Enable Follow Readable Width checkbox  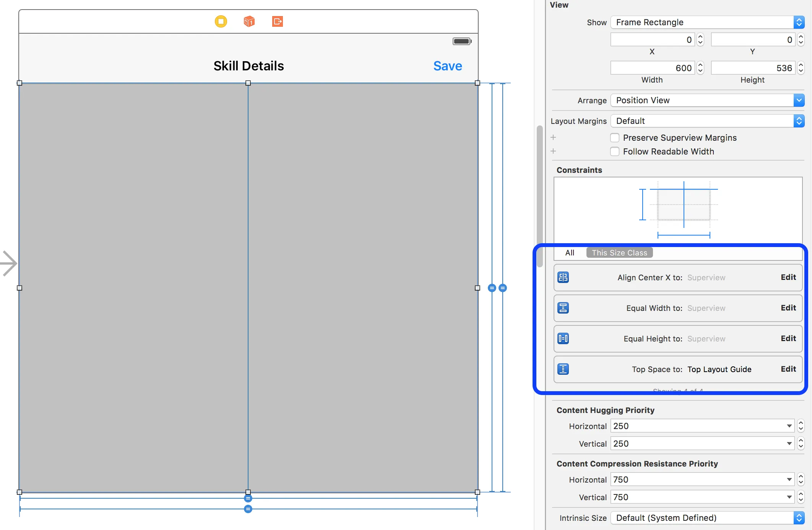click(615, 151)
